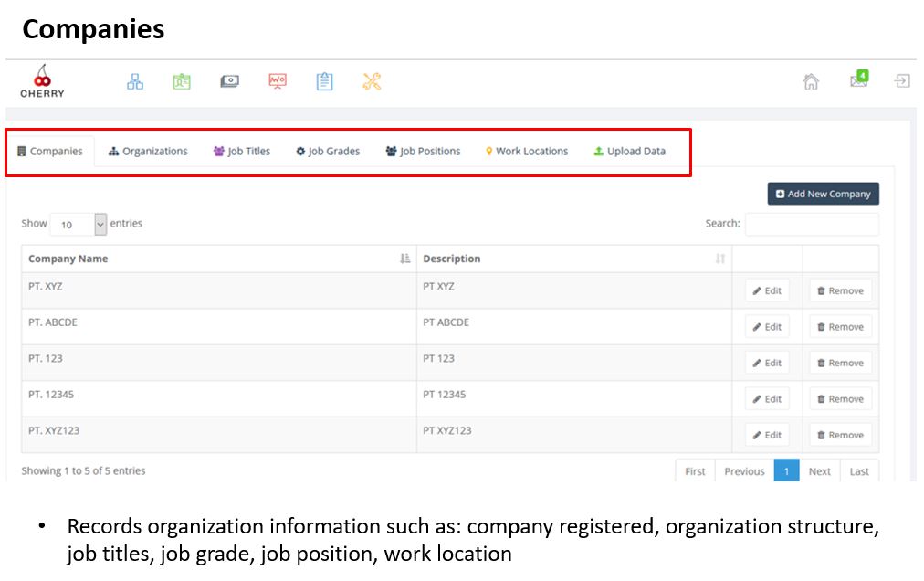The height and width of the screenshot is (581, 924).
Task: Switch to the Organizations tab
Action: coord(148,152)
